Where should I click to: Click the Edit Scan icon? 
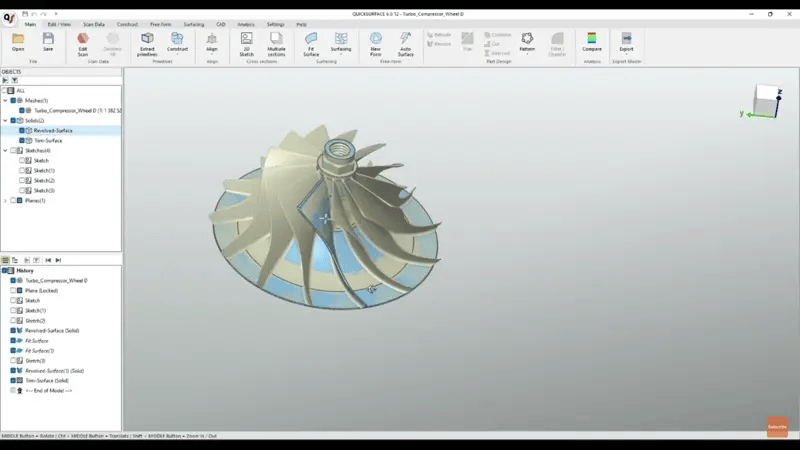(x=83, y=42)
